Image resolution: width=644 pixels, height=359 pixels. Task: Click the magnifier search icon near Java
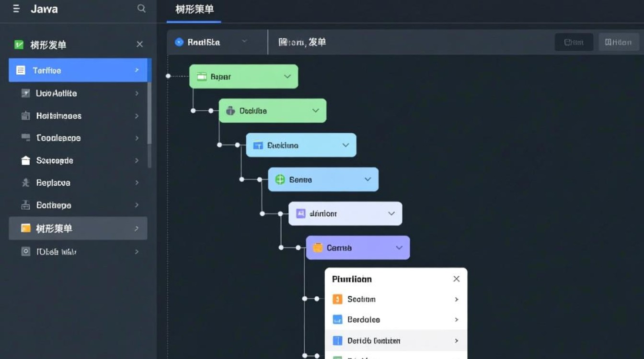(141, 9)
